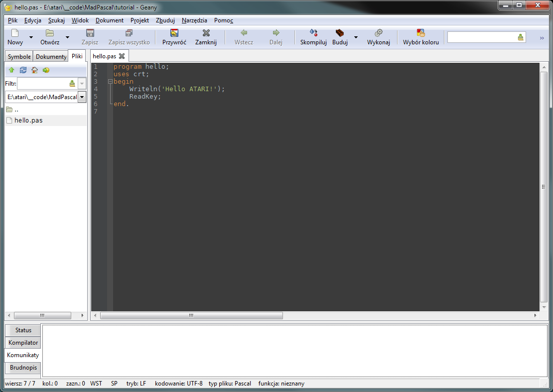Open the Wybór koloru color chooser
The height and width of the screenshot is (392, 553).
(420, 33)
